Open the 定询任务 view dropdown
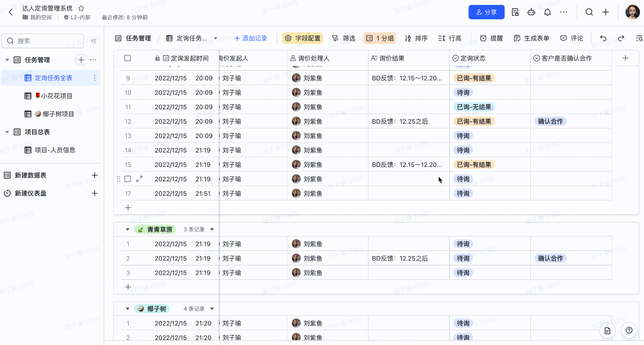 click(x=215, y=38)
